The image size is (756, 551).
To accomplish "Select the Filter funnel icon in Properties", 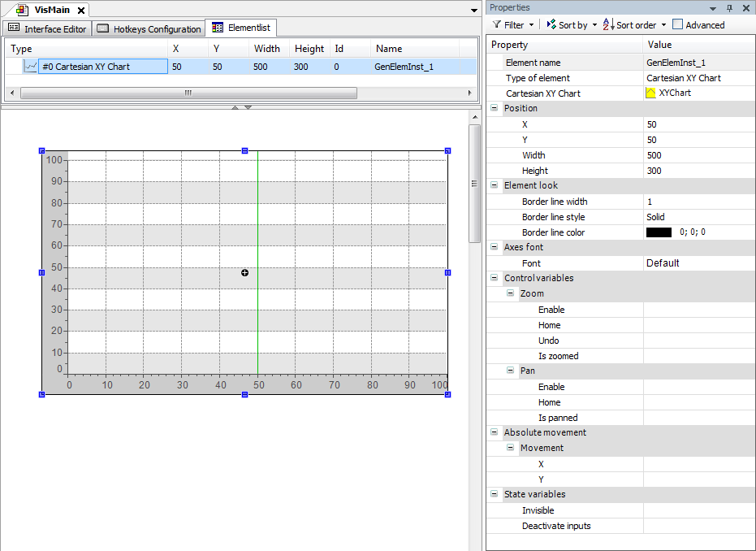I will coord(496,24).
